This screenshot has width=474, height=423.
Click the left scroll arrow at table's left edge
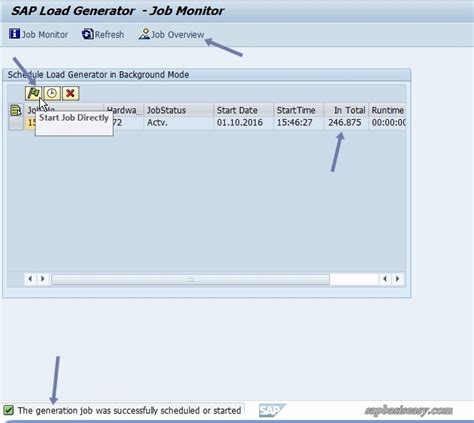tap(30, 279)
